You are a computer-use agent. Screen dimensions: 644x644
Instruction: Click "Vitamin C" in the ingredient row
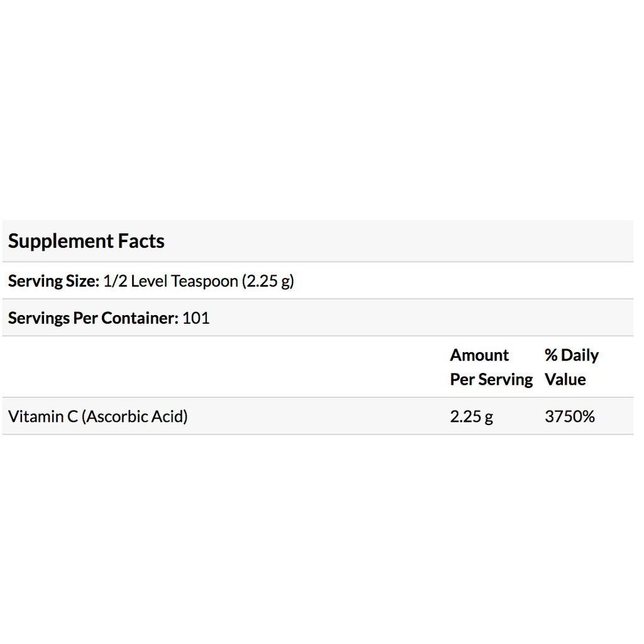pos(43,416)
